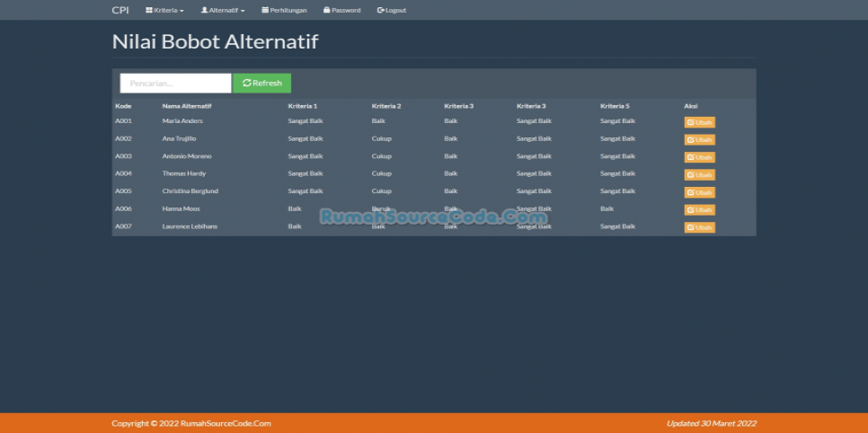Click Ubah for Thomas Hardy
Viewport: 868px width, 433px height.
700,175
